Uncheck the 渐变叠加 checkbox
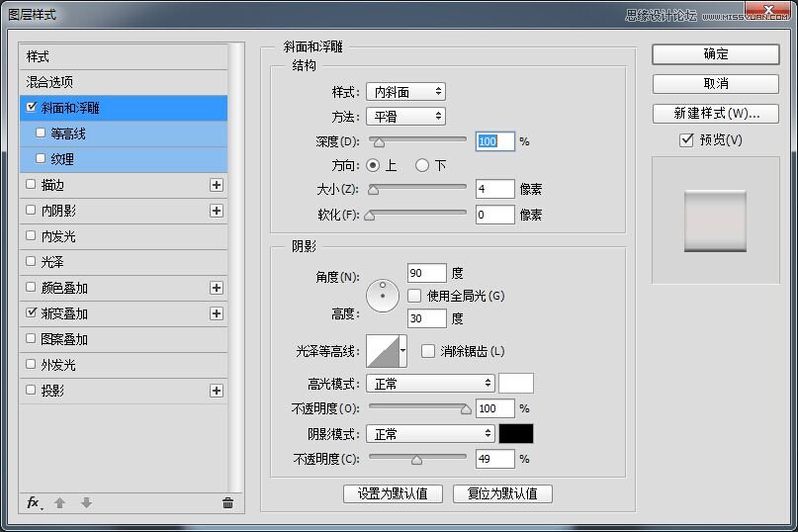 (x=31, y=312)
